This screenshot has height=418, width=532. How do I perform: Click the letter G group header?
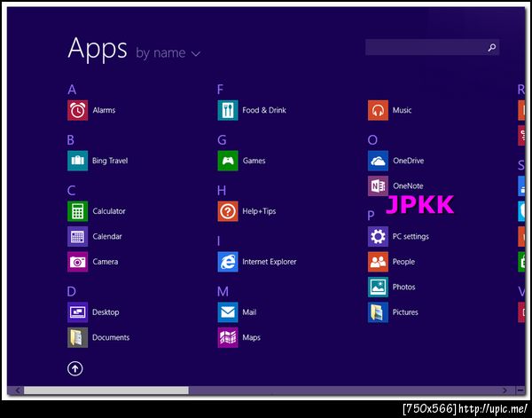[x=222, y=140]
